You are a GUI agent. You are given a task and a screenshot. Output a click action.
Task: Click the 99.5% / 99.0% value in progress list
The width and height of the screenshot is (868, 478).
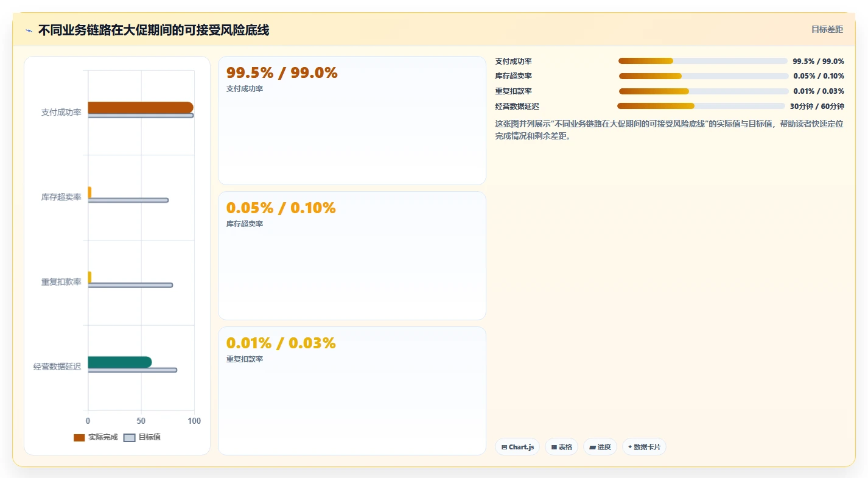pos(818,61)
